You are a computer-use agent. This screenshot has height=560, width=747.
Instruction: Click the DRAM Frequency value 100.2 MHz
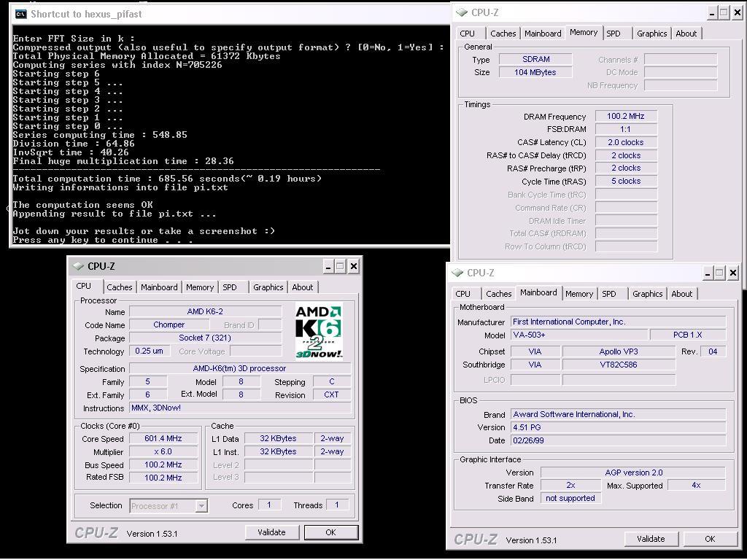coord(626,116)
